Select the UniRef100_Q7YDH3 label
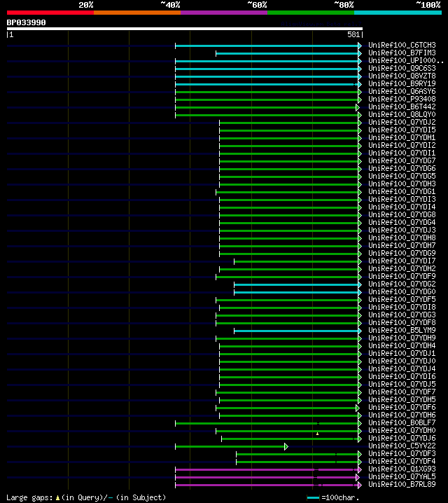This screenshot has height=503, width=448. pyautogui.click(x=402, y=184)
